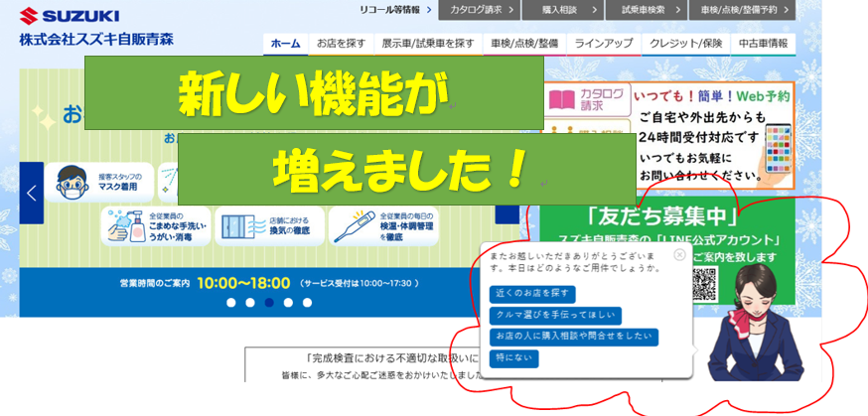
Task: Click the chat assistant lady avatar
Action: pos(755,320)
